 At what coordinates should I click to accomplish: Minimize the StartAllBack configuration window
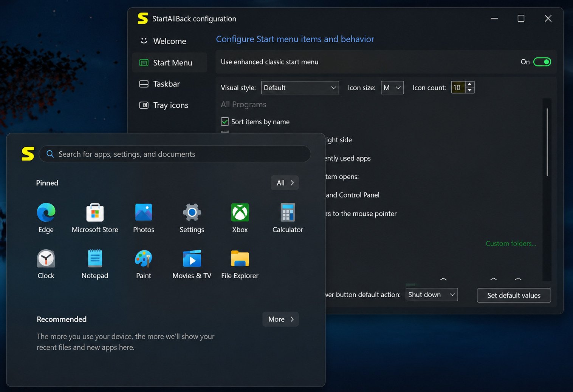pyautogui.click(x=494, y=19)
